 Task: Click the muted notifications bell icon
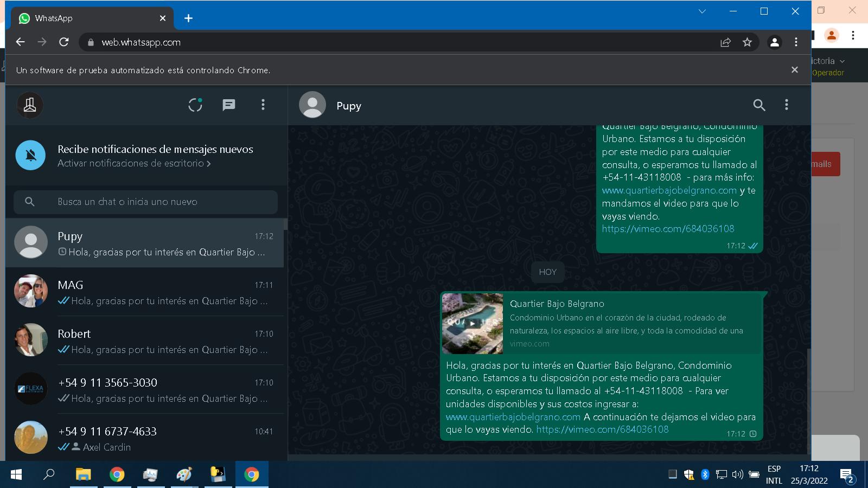pyautogui.click(x=30, y=155)
